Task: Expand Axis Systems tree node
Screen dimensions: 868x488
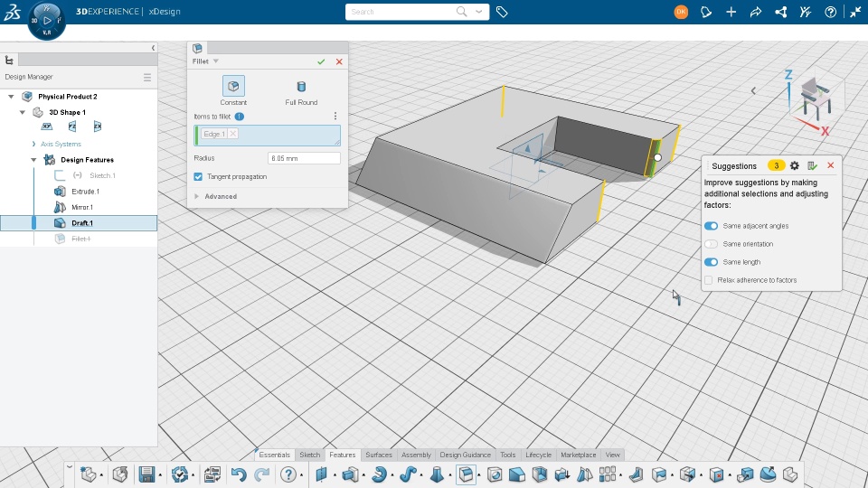Action: pyautogui.click(x=33, y=144)
